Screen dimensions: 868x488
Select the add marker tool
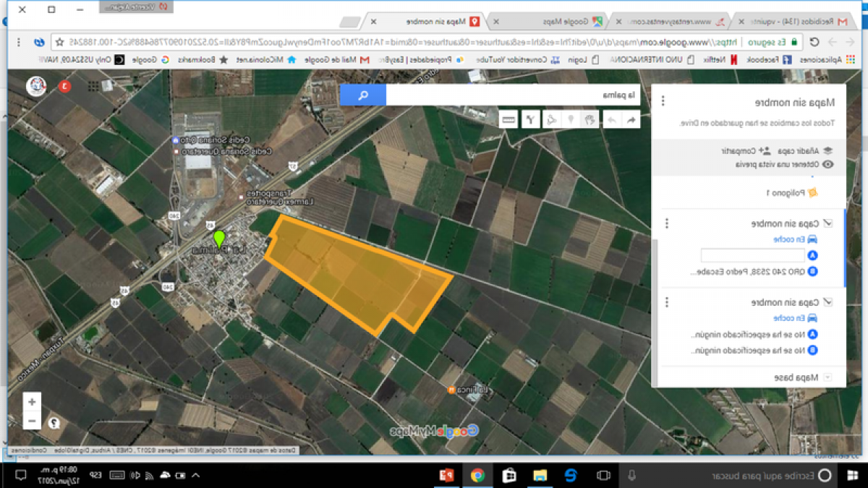click(571, 119)
